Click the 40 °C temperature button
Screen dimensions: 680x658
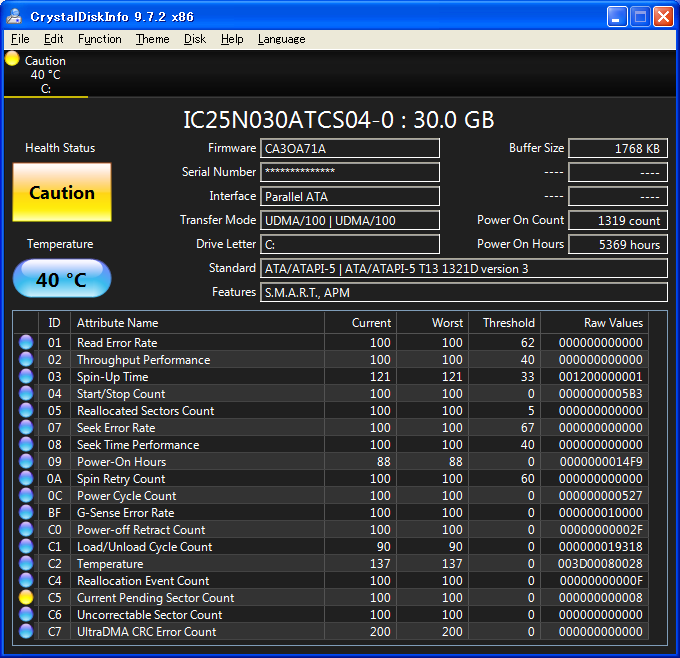point(62,280)
